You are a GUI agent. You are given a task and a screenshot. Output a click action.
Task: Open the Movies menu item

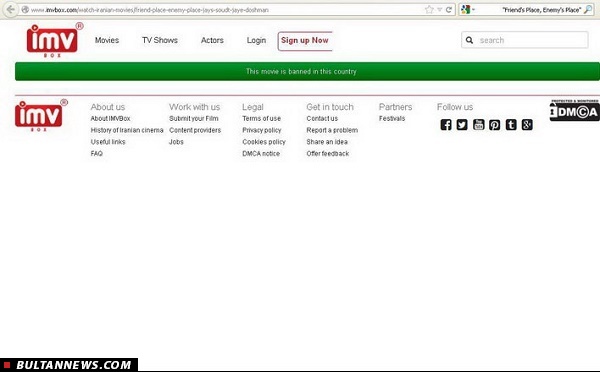click(107, 40)
